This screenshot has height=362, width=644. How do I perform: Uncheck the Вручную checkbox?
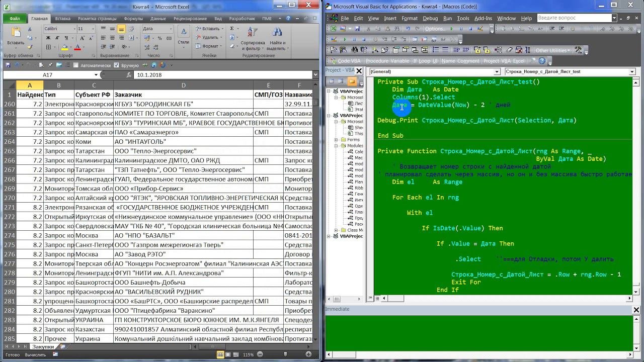(117, 65)
